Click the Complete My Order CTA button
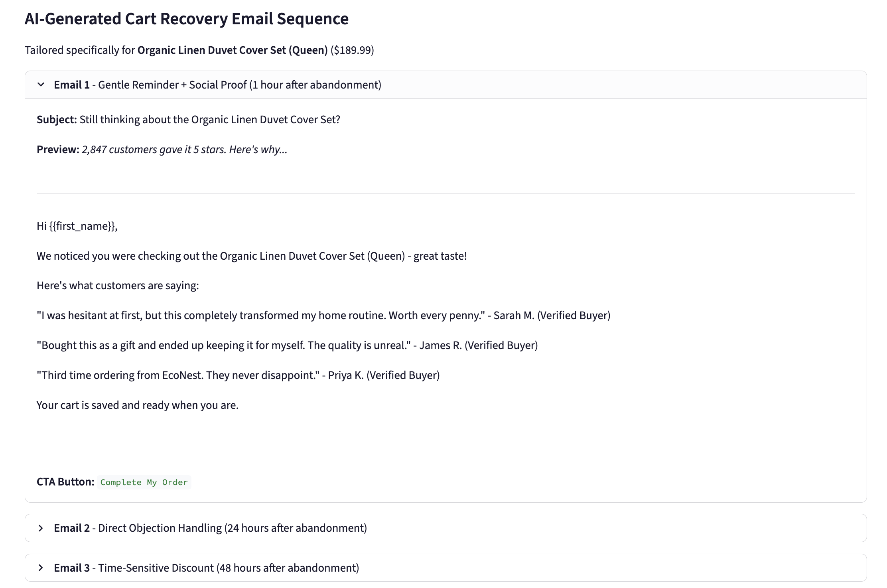The height and width of the screenshot is (588, 887). point(144,482)
